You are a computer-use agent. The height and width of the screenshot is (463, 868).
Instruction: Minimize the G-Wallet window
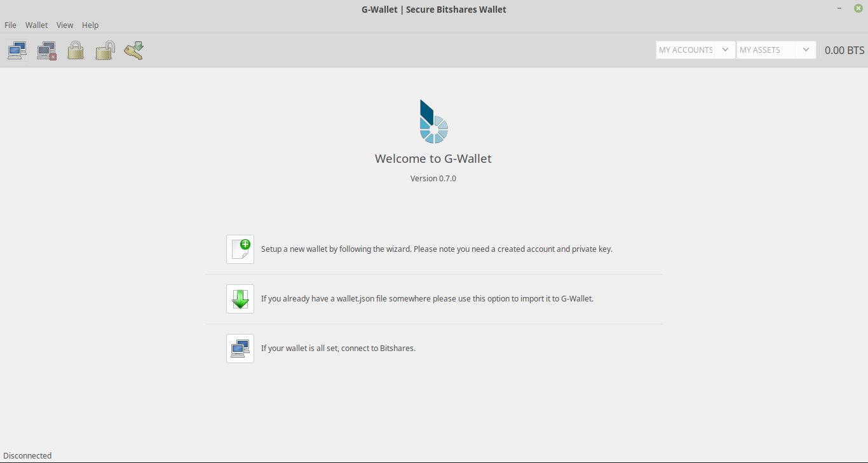coord(840,8)
